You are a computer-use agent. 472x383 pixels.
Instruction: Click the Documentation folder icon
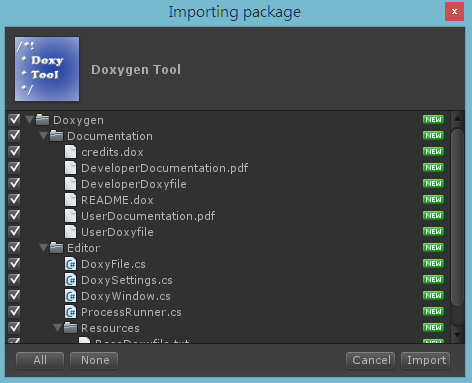click(x=56, y=136)
